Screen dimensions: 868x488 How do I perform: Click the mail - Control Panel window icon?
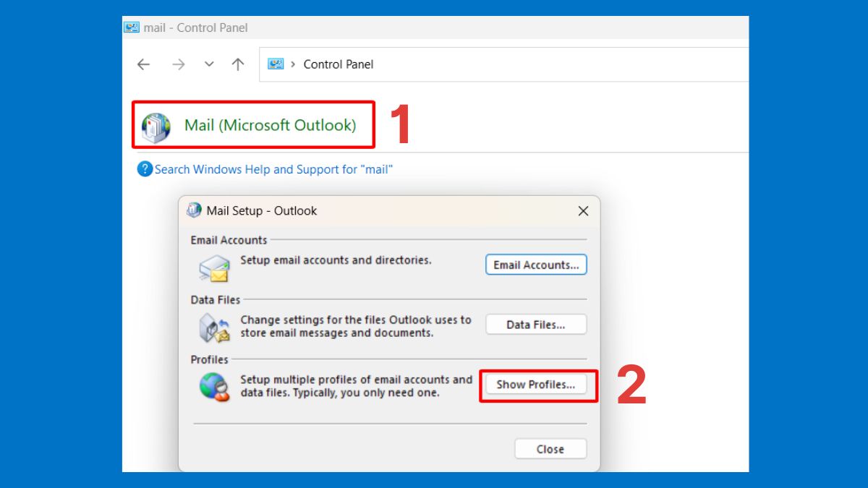pos(132,27)
